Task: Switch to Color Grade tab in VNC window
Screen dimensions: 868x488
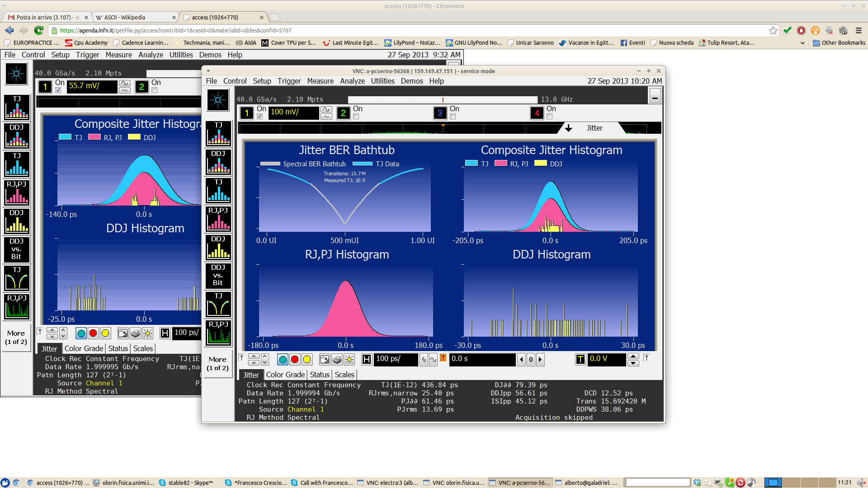Action: (x=285, y=375)
